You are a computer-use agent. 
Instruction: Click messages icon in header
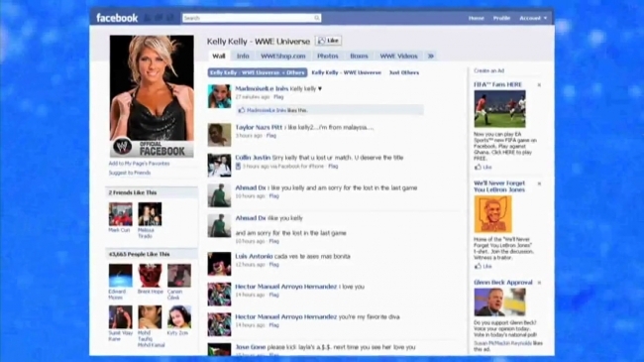[159, 18]
